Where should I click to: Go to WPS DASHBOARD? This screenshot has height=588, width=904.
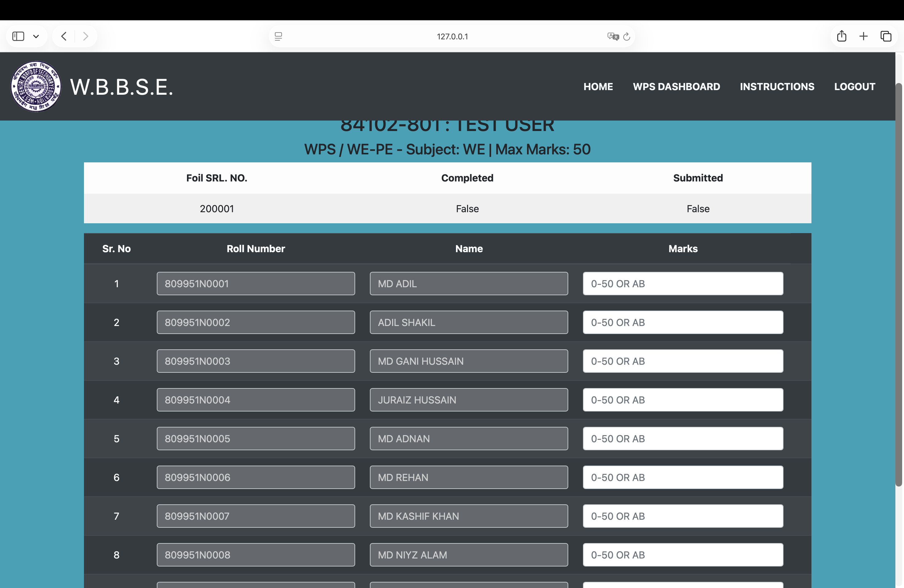tap(676, 87)
